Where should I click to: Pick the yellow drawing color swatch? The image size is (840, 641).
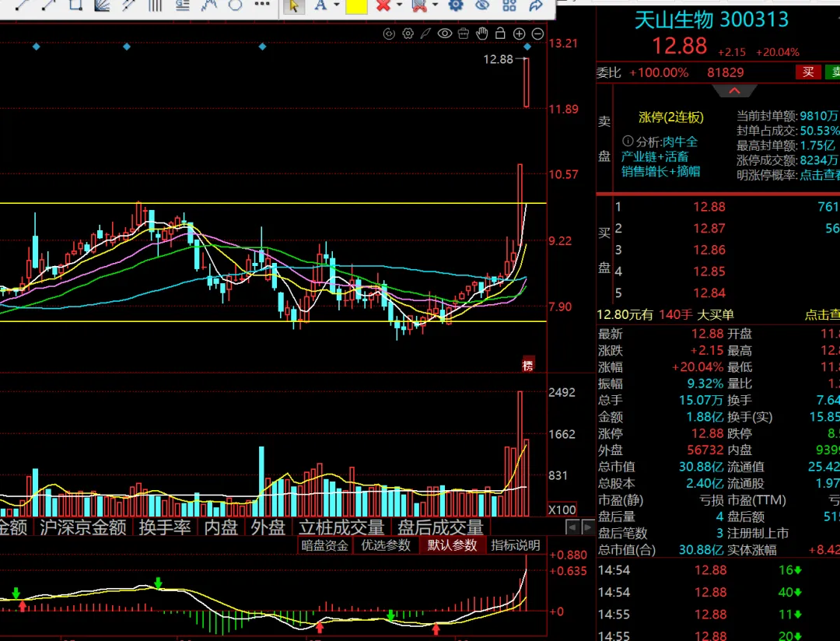tap(356, 6)
